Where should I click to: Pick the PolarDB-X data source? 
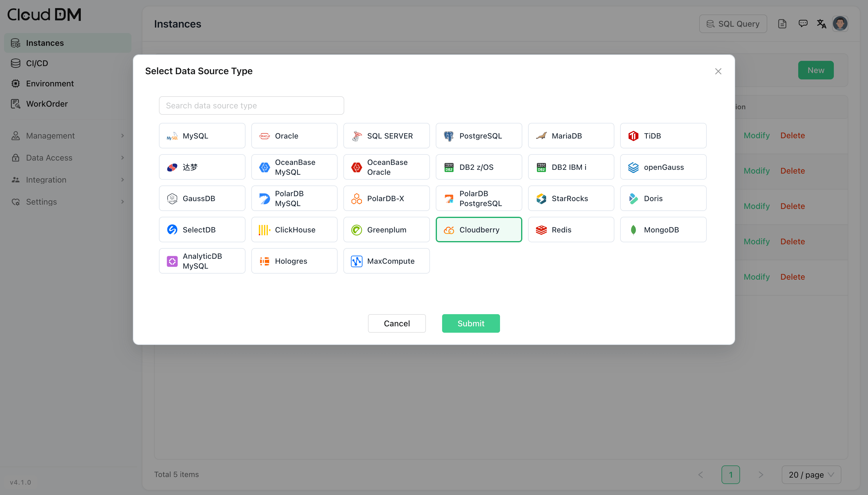(x=387, y=198)
